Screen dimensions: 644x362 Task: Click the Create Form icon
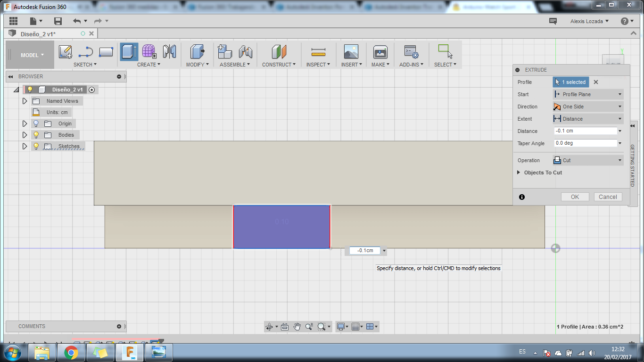pyautogui.click(x=149, y=51)
